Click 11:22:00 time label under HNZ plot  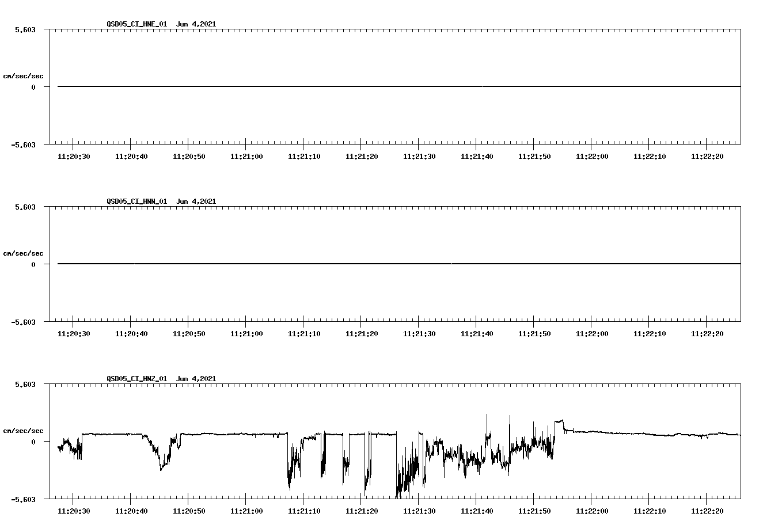[592, 511]
